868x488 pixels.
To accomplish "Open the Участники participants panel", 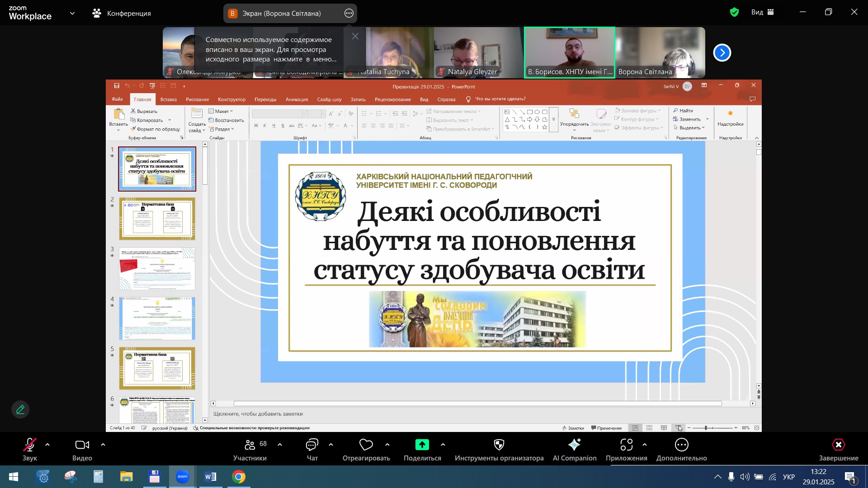I will click(250, 450).
